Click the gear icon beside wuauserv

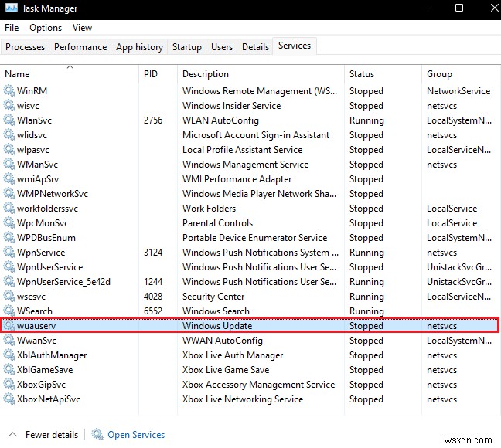pyautogui.click(x=9, y=326)
